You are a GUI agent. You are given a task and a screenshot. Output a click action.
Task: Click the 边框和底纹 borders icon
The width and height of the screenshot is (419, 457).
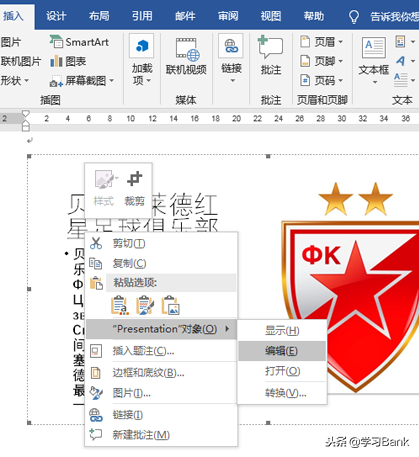pos(96,372)
